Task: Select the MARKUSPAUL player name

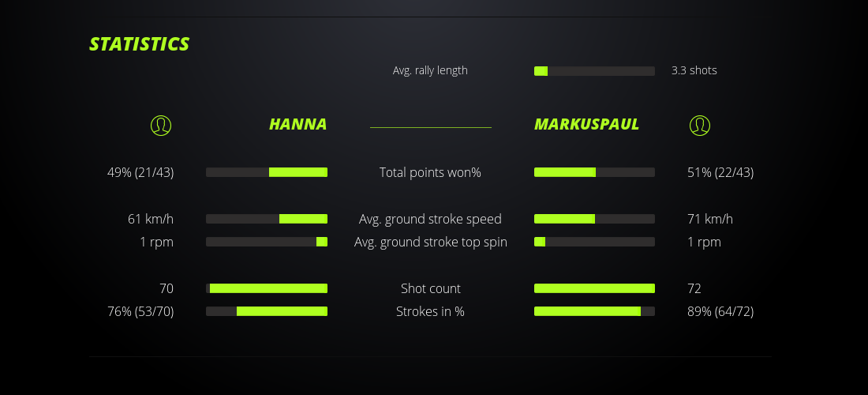Action: point(586,124)
